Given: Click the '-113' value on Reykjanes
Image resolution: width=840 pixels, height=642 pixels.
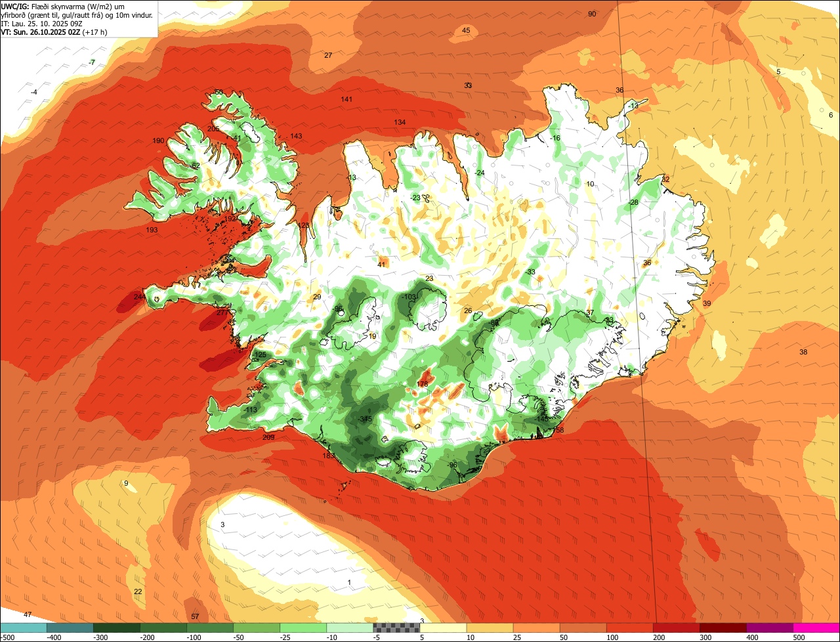Looking at the screenshot, I should pyautogui.click(x=250, y=410).
